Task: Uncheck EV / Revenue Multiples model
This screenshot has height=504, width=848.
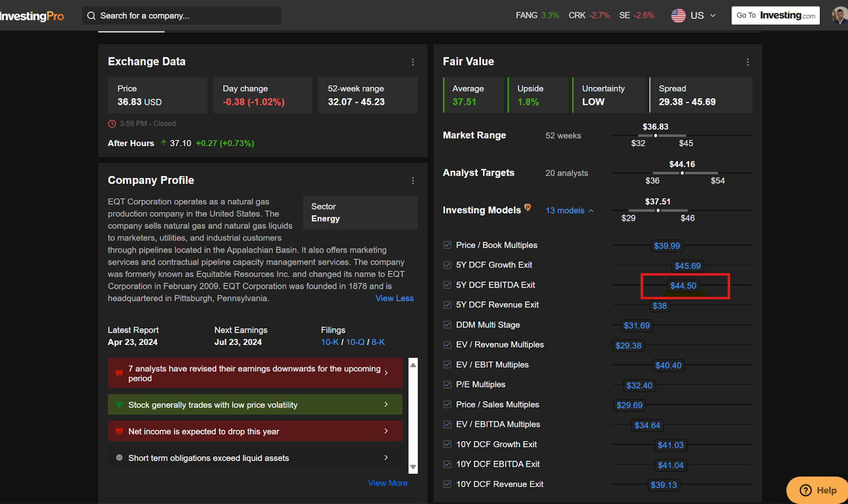Action: pyautogui.click(x=447, y=344)
